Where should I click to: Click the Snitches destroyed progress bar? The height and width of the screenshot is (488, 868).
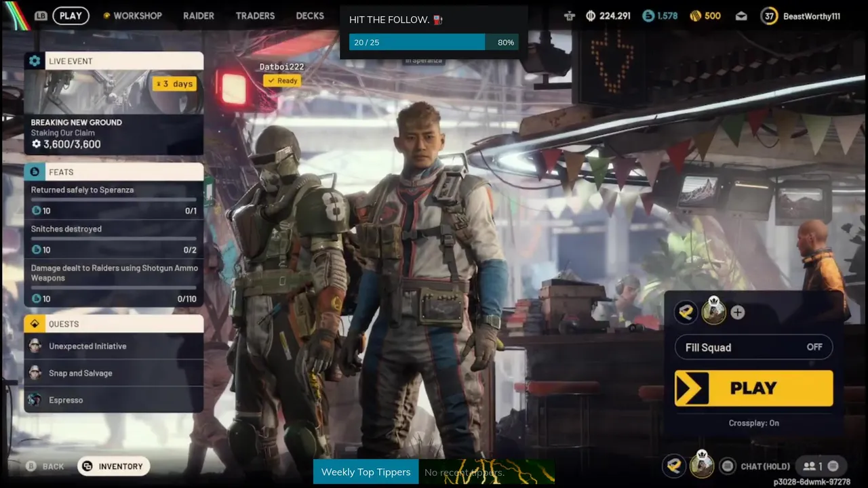114,239
